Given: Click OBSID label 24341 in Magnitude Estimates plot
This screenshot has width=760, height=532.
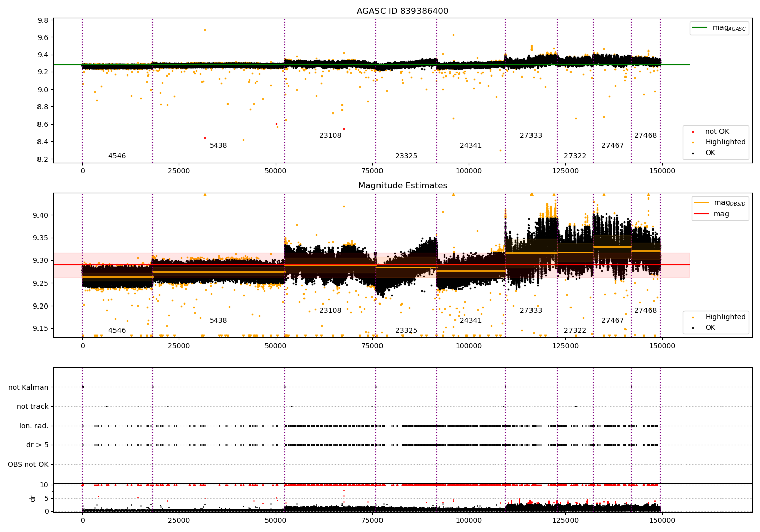Looking at the screenshot, I should [471, 321].
